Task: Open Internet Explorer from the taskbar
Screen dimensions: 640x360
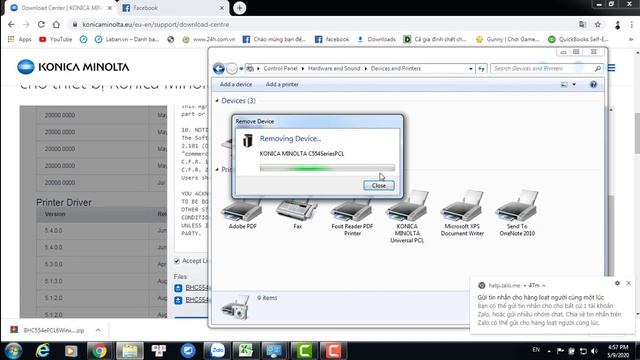Action: 42,351
